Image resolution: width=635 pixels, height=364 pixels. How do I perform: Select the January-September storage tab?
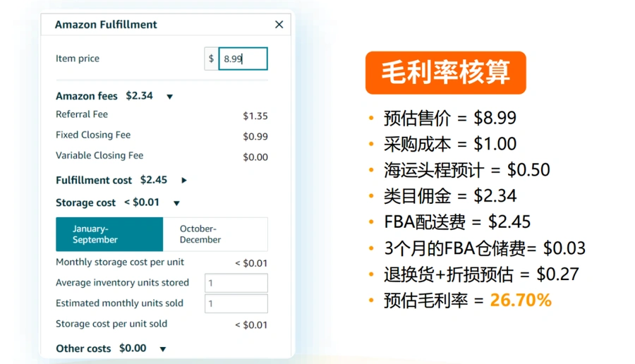click(x=109, y=234)
